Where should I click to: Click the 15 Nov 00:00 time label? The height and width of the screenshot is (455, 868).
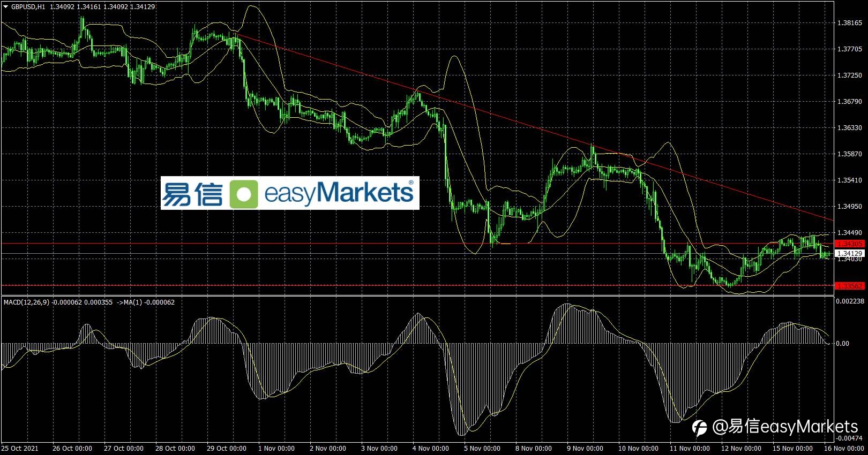(792, 449)
